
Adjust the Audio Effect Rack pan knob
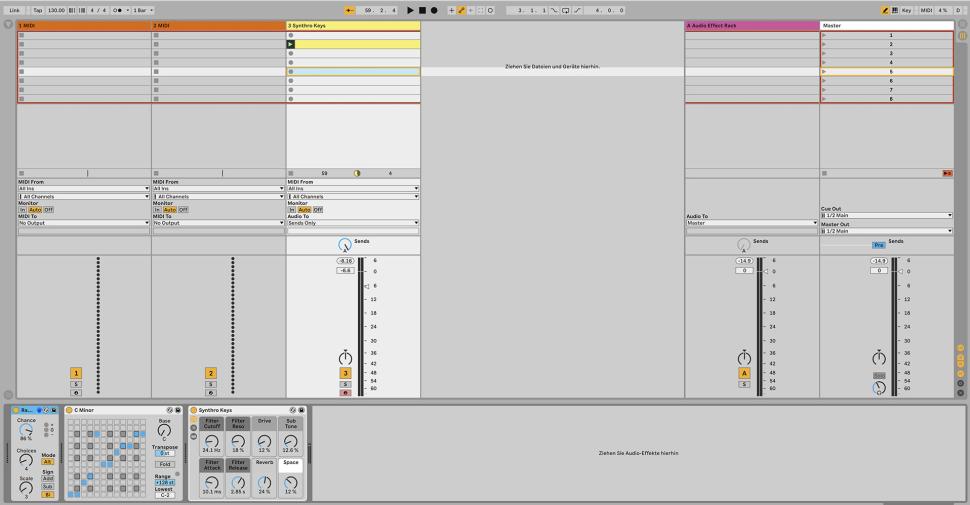(744, 358)
